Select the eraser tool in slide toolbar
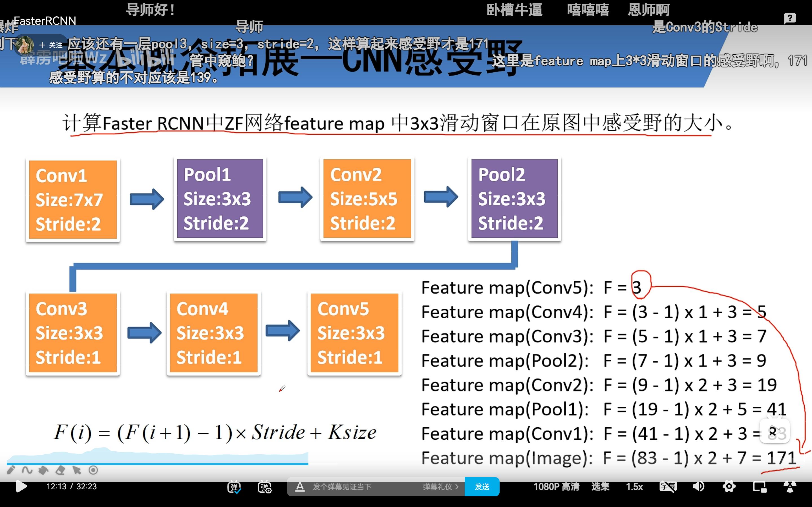Viewport: 812px width, 507px height. [60, 470]
